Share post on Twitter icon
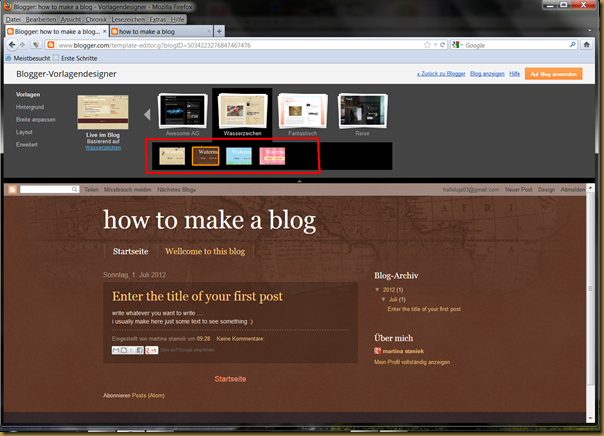Viewport: 604px width, 436px height. (132, 350)
